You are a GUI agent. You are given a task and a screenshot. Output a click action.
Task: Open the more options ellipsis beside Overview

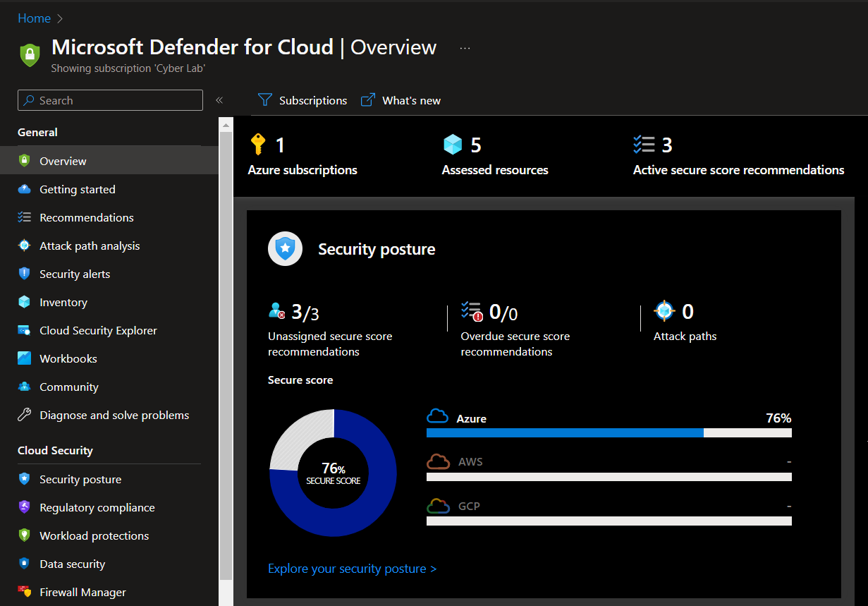(x=465, y=48)
